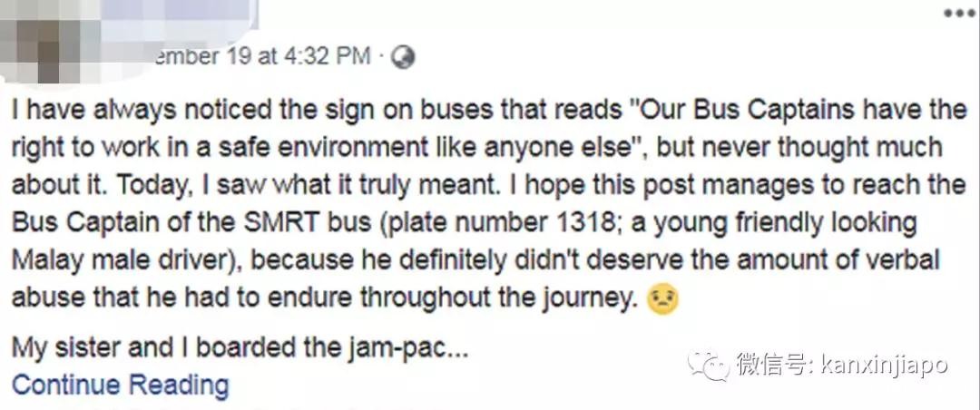Open the post options three-dot menu

pos(958,14)
